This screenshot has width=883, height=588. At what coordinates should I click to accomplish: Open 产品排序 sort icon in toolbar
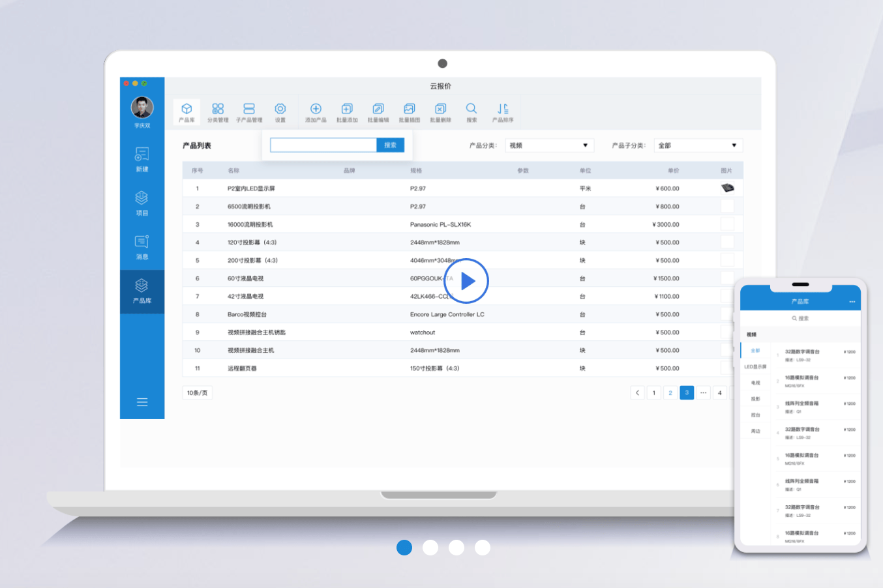[503, 112]
